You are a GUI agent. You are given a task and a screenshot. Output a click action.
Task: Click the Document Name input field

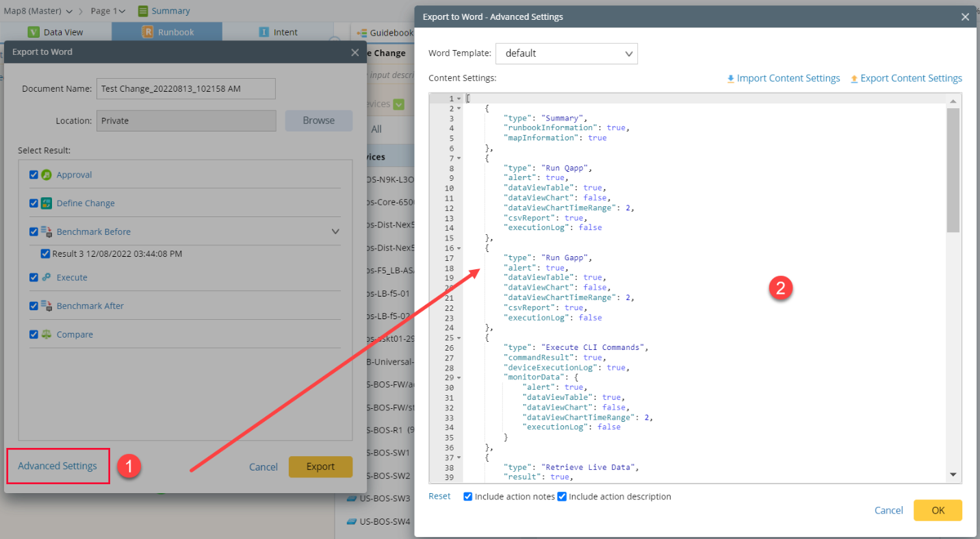coord(185,88)
